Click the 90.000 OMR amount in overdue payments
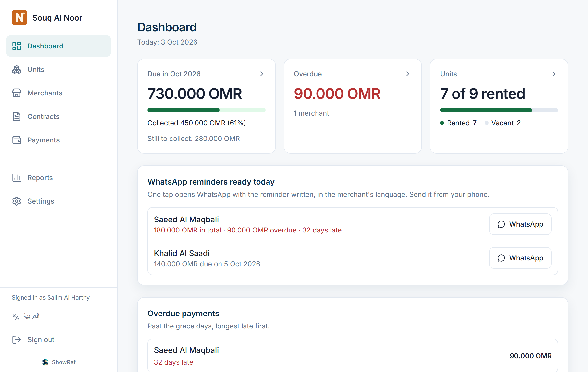Screen dimensions: 588x372 pyautogui.click(x=531, y=356)
